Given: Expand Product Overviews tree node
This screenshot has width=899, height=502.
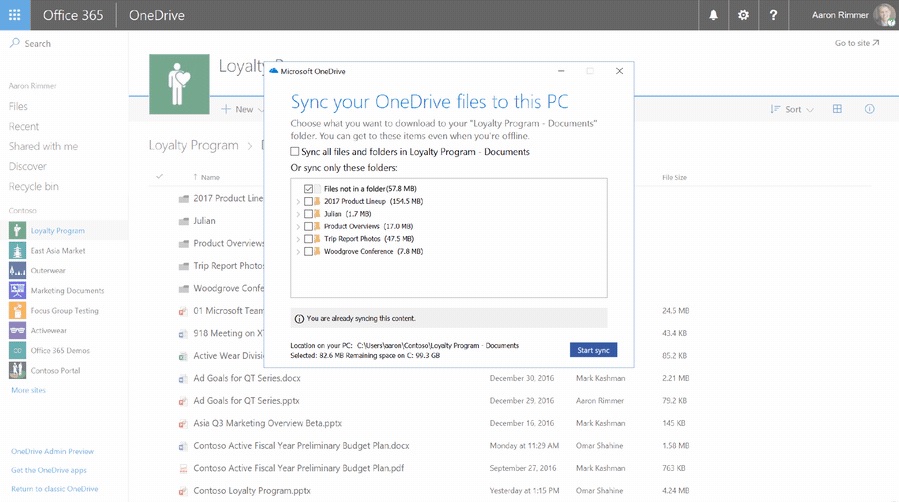Looking at the screenshot, I should point(298,227).
